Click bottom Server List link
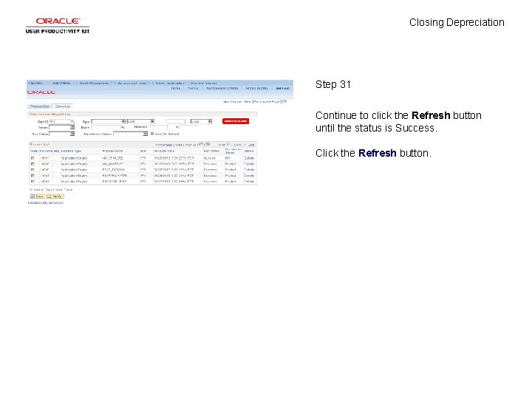The image size is (532, 399). click(x=55, y=203)
